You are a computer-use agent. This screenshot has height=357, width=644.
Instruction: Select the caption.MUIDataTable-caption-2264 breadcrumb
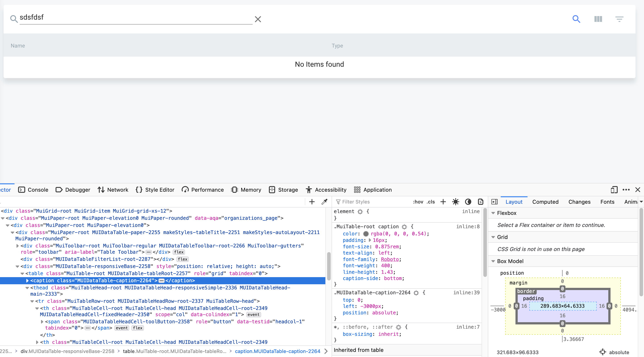278,351
